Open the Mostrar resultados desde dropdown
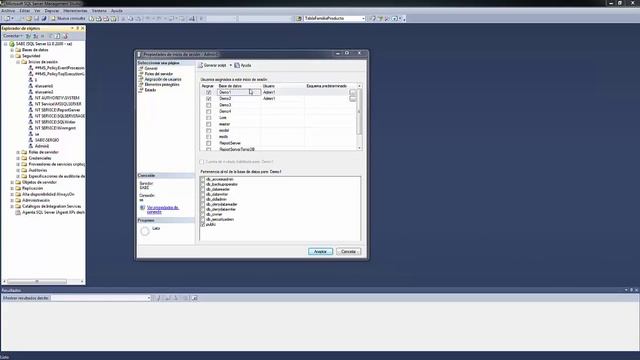The height and width of the screenshot is (360, 640). tap(149, 298)
